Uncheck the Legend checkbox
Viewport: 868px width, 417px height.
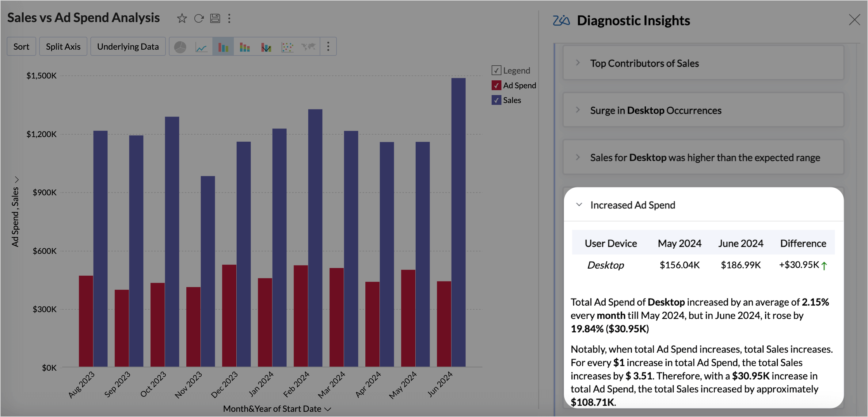pyautogui.click(x=496, y=71)
